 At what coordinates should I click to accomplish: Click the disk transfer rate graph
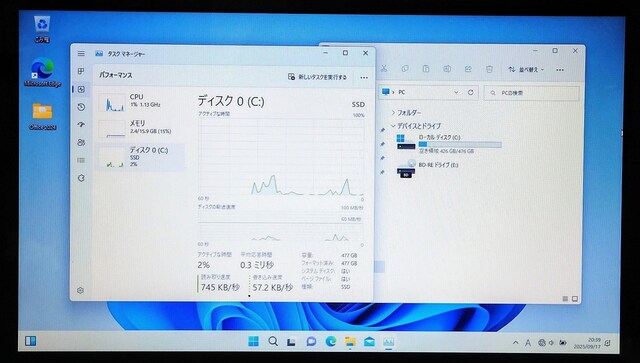[281, 227]
